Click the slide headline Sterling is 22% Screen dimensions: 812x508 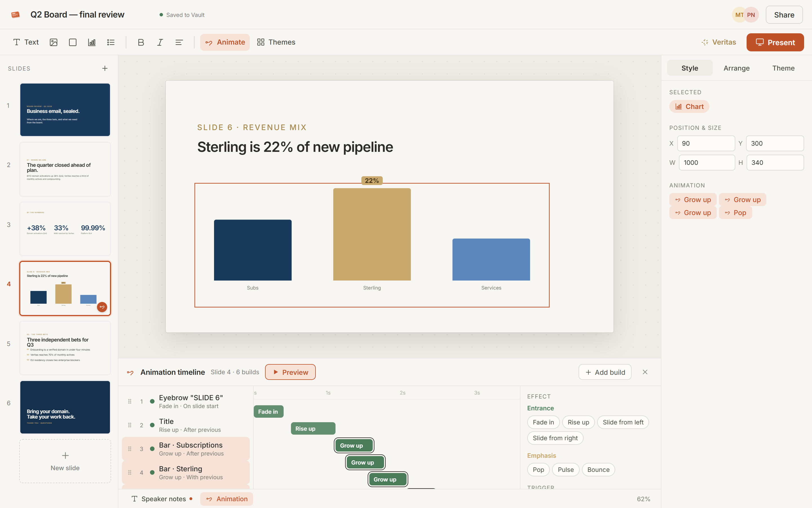pos(295,147)
